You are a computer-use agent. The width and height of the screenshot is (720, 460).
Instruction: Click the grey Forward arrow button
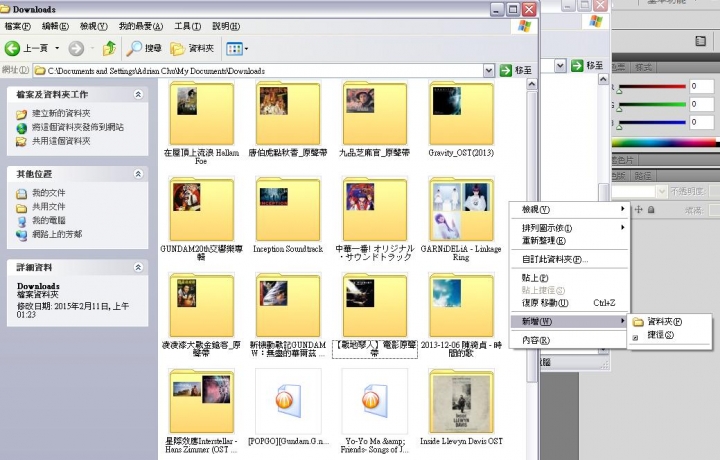pyautogui.click(x=76, y=48)
